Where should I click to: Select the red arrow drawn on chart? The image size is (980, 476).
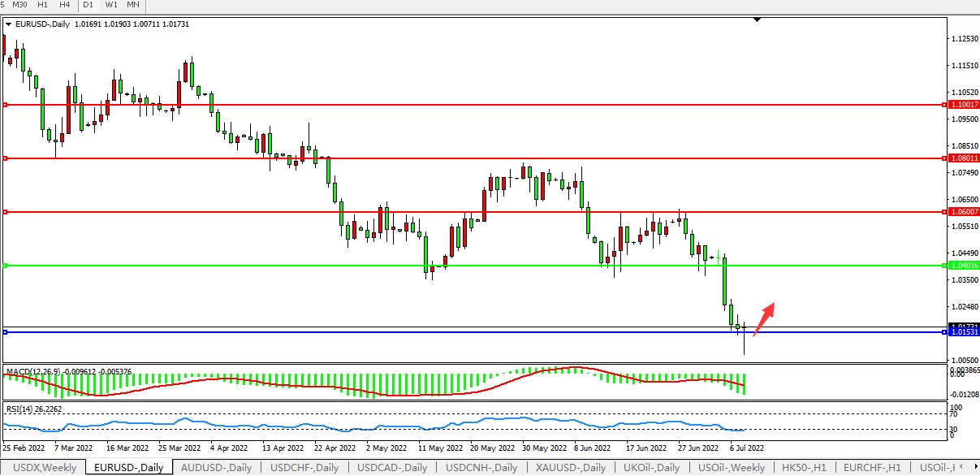763,318
